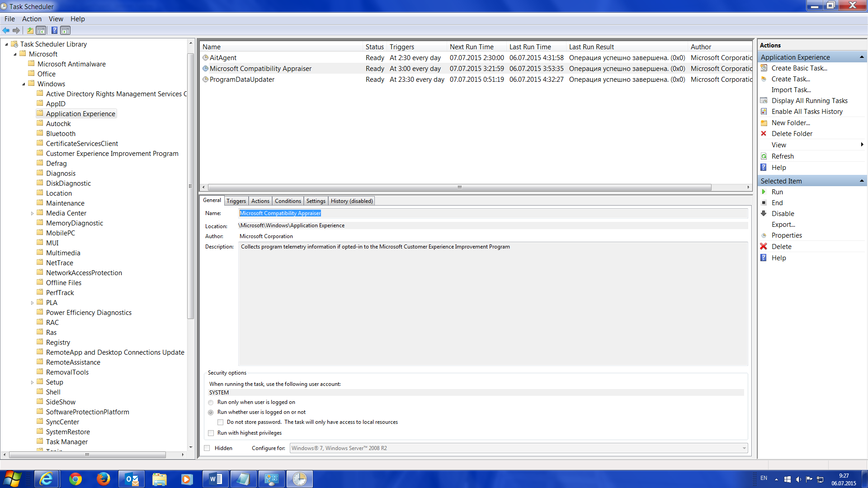Viewport: 868px width, 488px height.
Task: Click the tree pane vertical scrollbar thumb
Action: click(190, 186)
